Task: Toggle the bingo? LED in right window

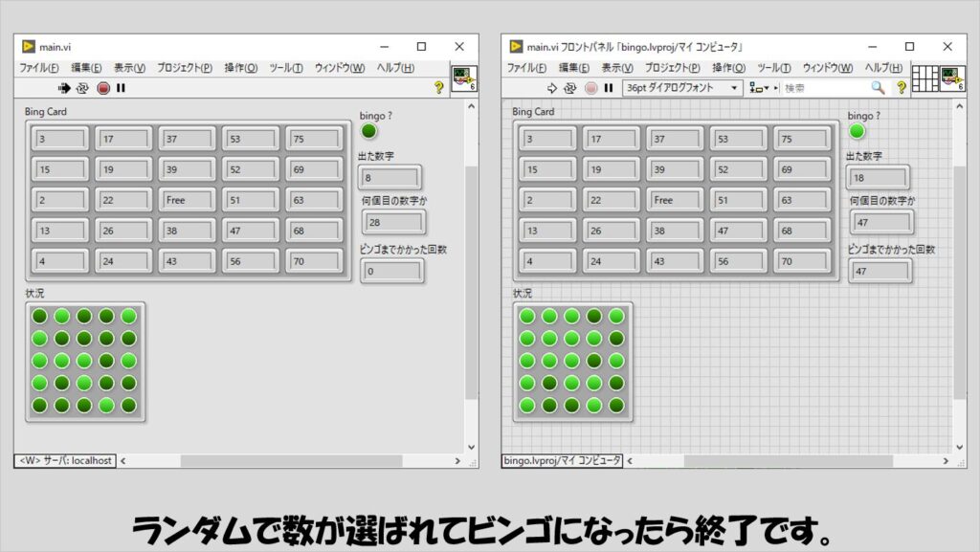Action: (857, 131)
